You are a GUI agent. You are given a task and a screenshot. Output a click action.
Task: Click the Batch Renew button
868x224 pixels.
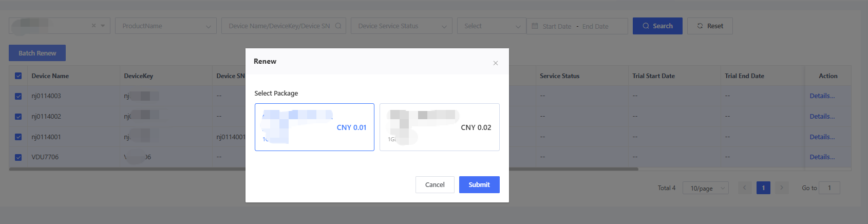(x=37, y=53)
